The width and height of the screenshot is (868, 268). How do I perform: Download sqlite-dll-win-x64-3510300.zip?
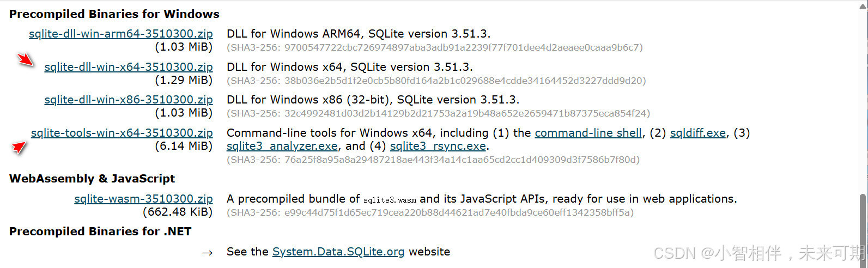[129, 67]
